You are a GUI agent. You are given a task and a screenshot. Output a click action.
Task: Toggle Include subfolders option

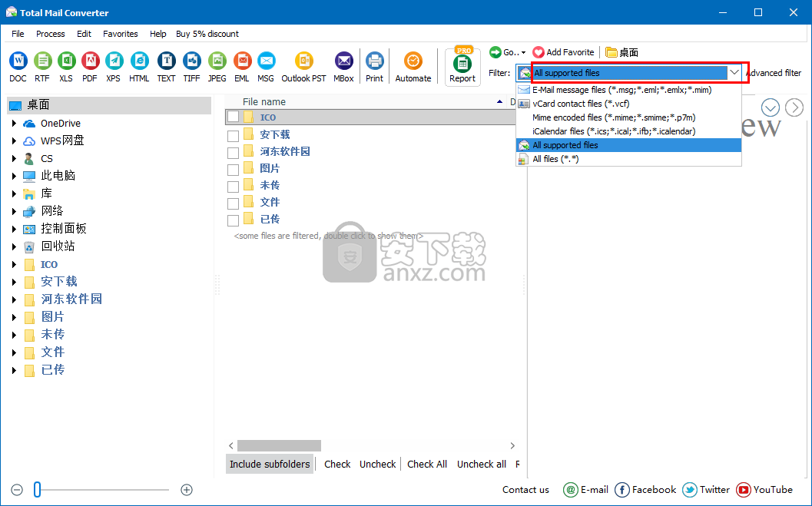tap(270, 464)
